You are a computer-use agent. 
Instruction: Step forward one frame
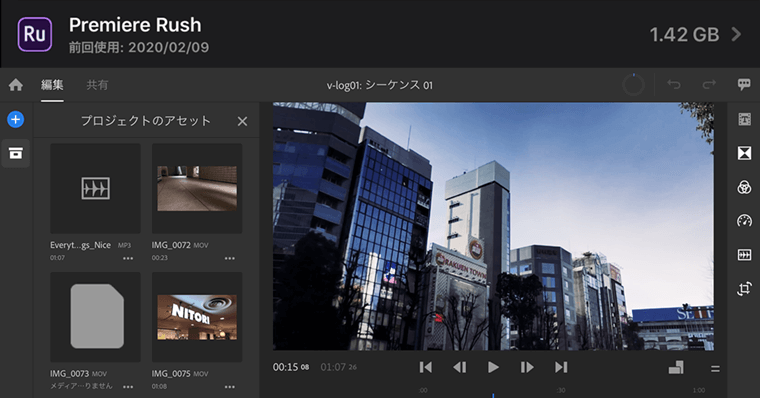pyautogui.click(x=527, y=367)
